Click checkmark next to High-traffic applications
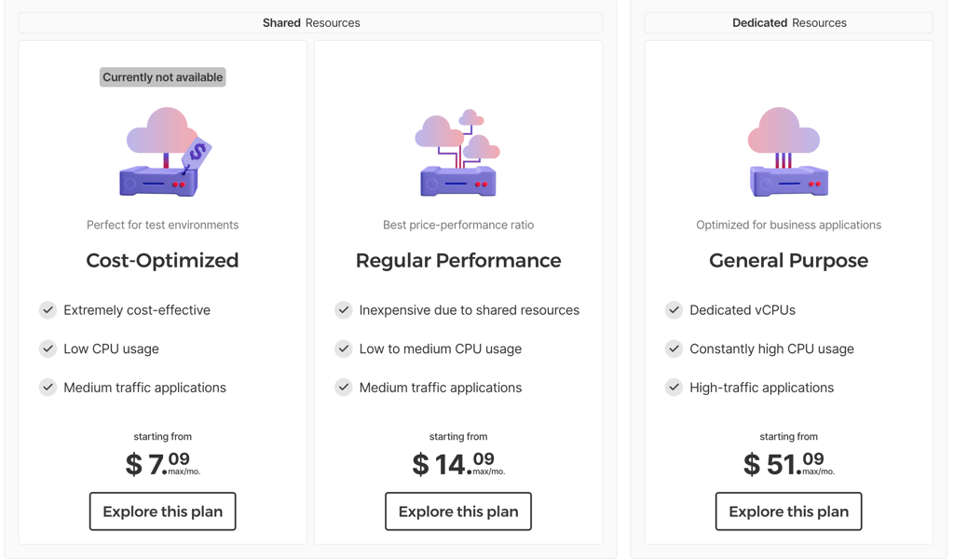 (x=675, y=387)
